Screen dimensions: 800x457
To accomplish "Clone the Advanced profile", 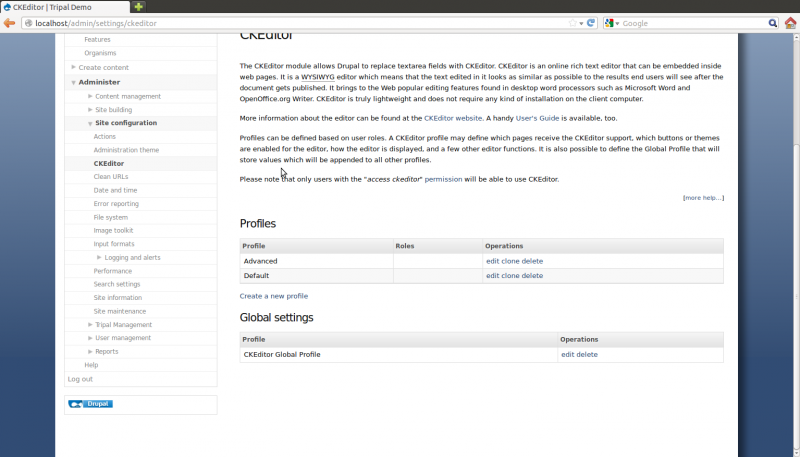I will click(510, 261).
